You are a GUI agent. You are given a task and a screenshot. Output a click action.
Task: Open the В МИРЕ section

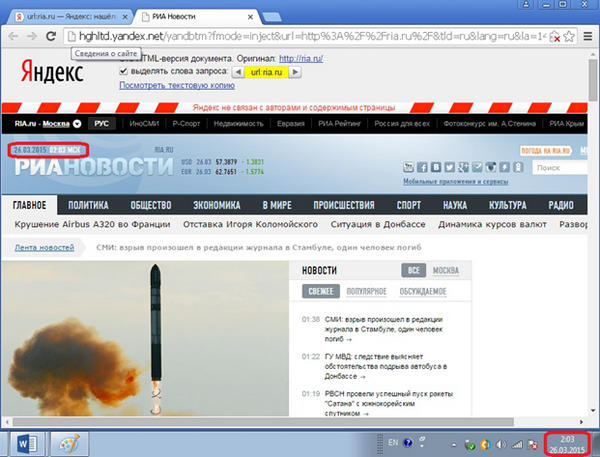[x=277, y=206]
